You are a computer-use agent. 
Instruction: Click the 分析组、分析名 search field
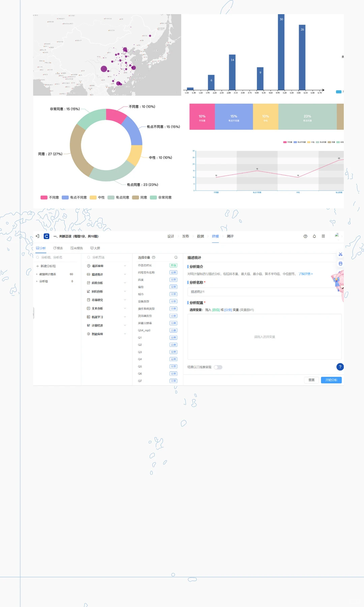pos(56,257)
